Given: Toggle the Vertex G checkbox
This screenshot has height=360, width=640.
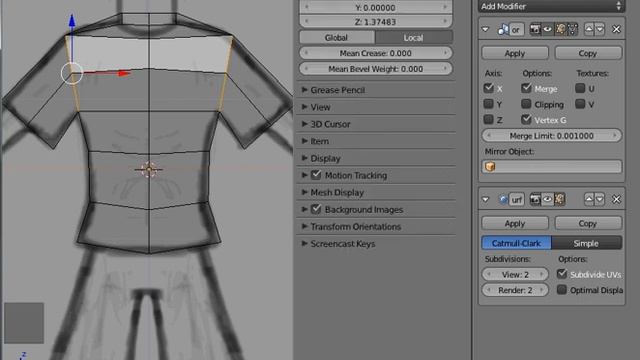Looking at the screenshot, I should click(526, 119).
